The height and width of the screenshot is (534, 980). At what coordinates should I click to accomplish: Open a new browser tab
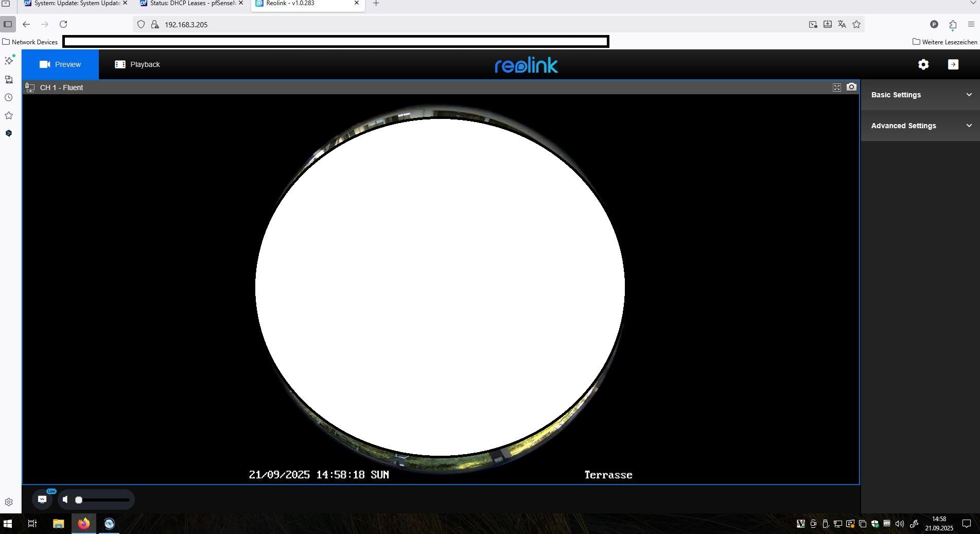376,3
